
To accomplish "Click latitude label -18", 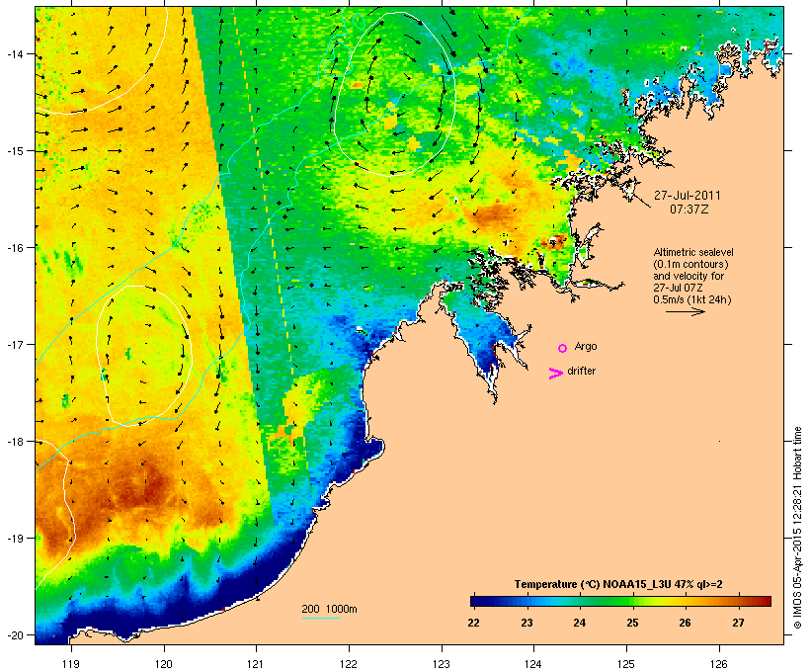I will coord(14,442).
